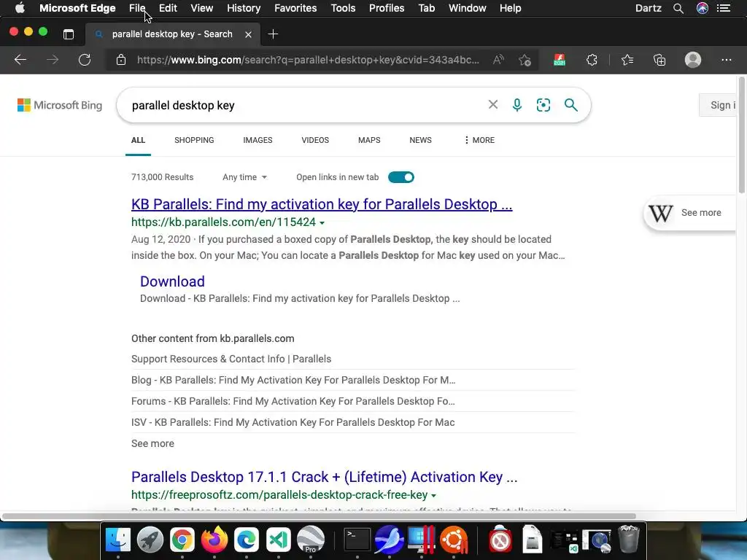Expand kb.parallels.com URL dropdown arrow
This screenshot has height=560, width=747.
pos(322,223)
